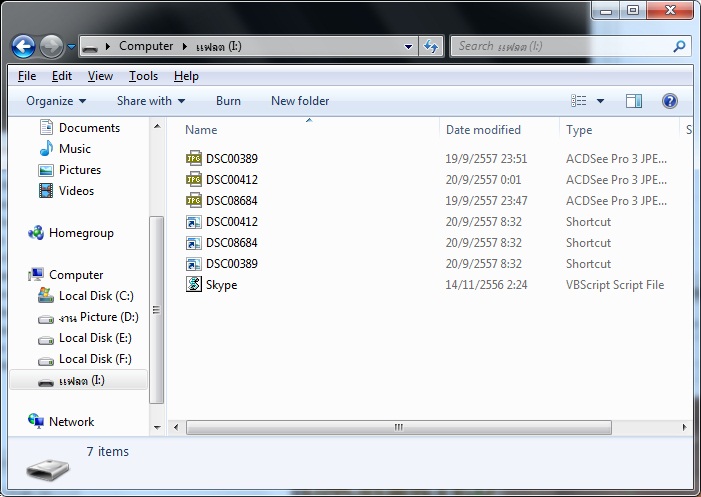
Task: Open the Share with dropdown
Action: 151,101
